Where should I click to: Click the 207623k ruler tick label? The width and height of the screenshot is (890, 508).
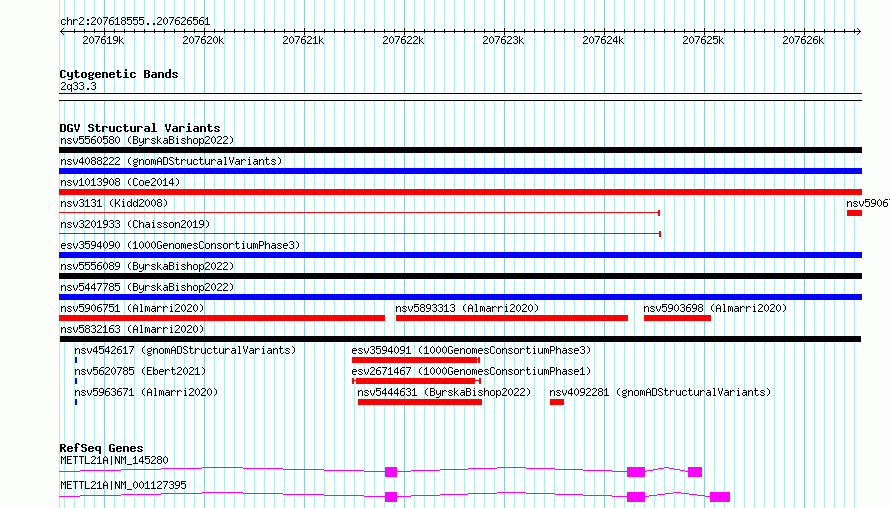503,40
